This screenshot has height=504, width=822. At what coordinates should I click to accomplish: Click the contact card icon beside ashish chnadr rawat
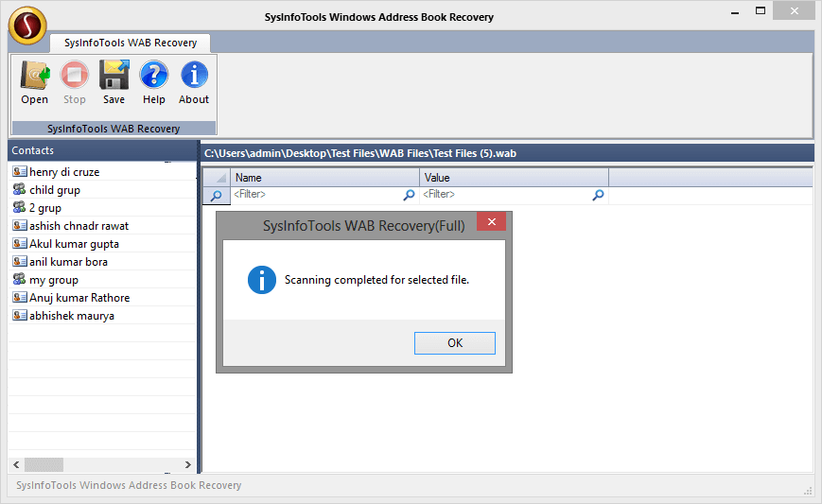pyautogui.click(x=20, y=225)
